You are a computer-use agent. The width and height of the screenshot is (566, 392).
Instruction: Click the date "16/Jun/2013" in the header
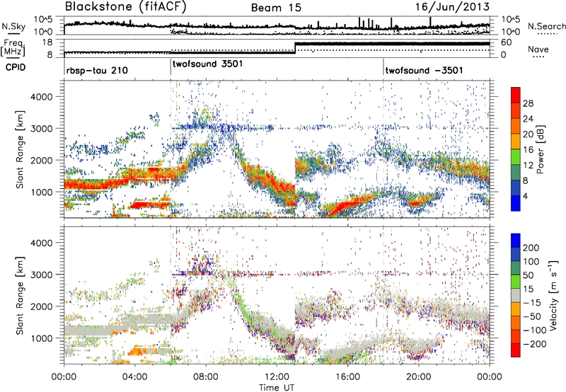click(x=452, y=7)
